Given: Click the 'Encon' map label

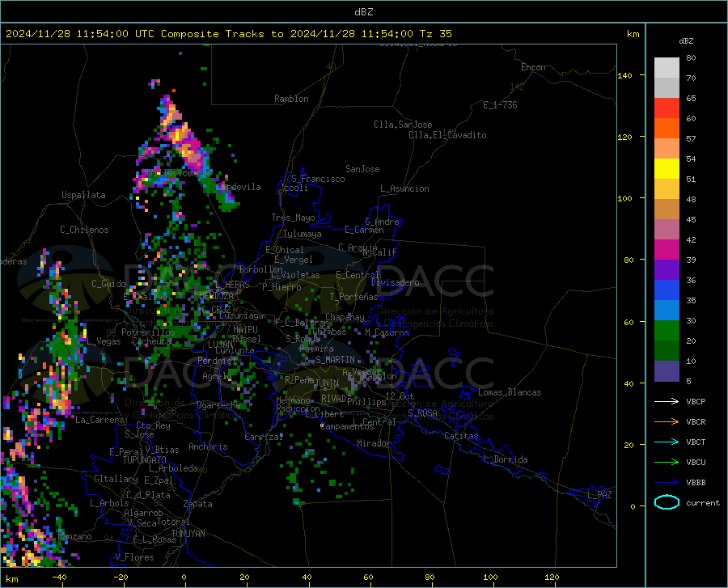Looking at the screenshot, I should coord(533,67).
